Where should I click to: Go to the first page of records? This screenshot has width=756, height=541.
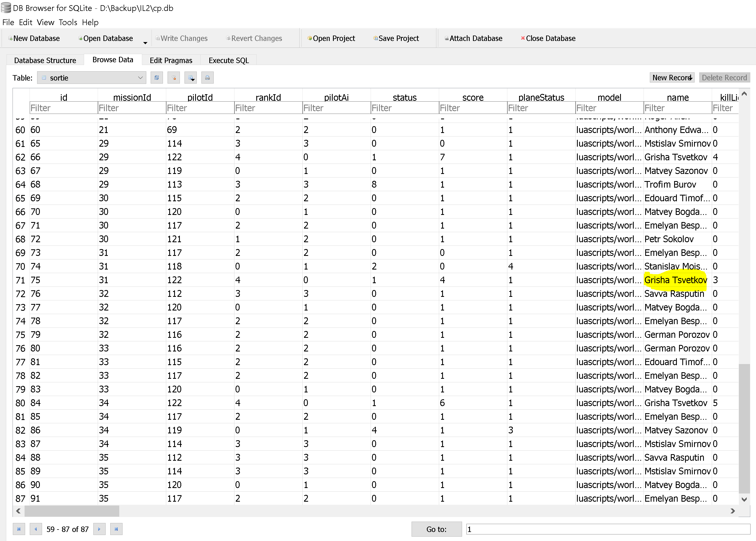[x=19, y=529]
